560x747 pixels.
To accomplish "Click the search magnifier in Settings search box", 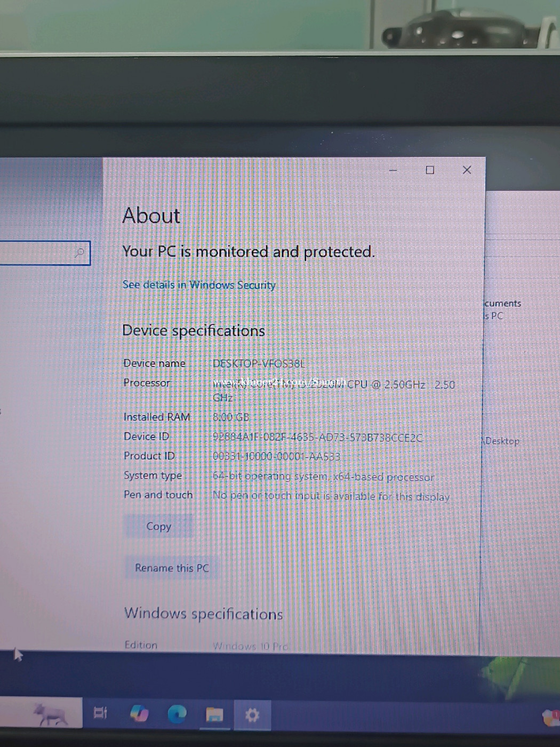I will tap(79, 252).
